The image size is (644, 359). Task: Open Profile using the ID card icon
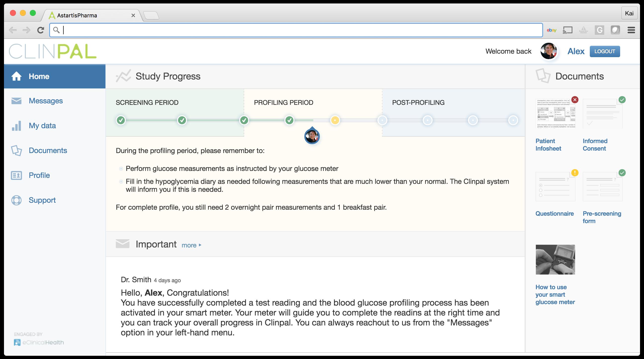(x=16, y=175)
